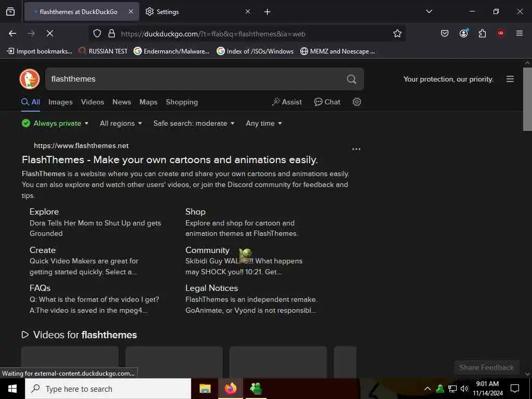Open Duck.ai Chat
The height and width of the screenshot is (399, 532).
tap(327, 102)
